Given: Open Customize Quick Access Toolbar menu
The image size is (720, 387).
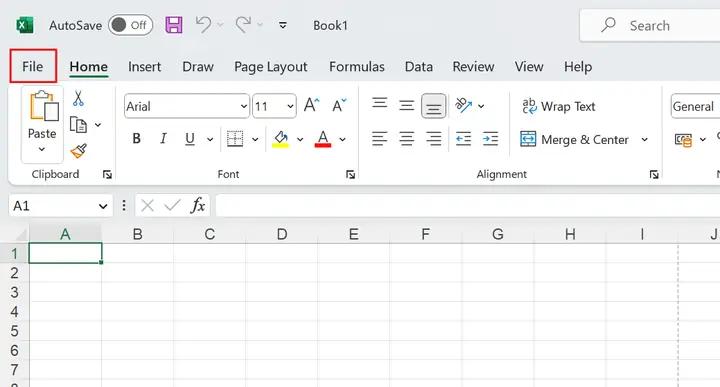Looking at the screenshot, I should click(x=283, y=25).
